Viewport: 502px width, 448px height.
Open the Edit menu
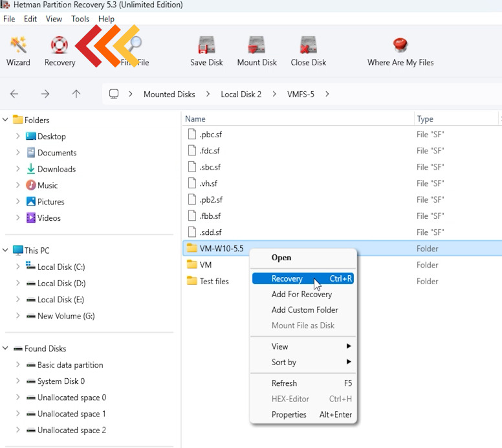pos(30,19)
